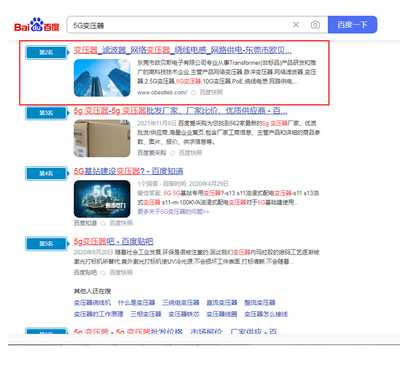Click the 1个回答 answer info line
The width and height of the screenshot is (400, 371).
tap(183, 184)
